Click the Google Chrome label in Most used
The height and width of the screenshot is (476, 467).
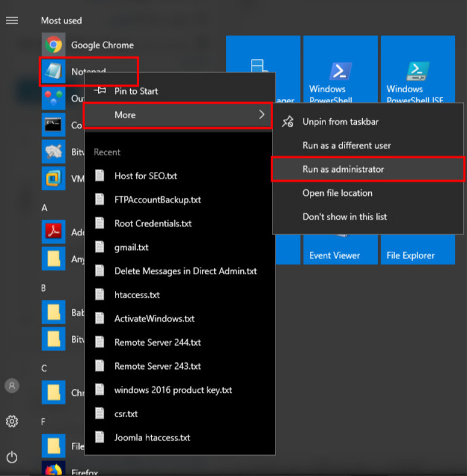(102, 45)
